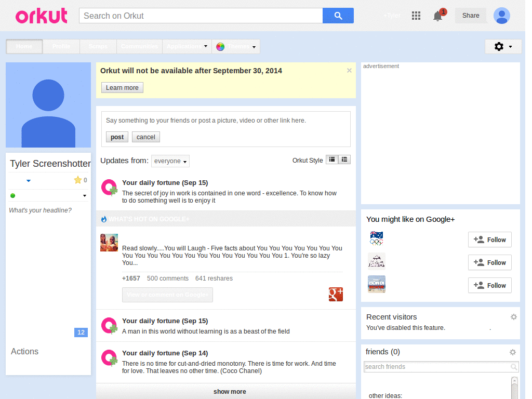
Task: Switch to the first Orkut Style view
Action: point(332,159)
